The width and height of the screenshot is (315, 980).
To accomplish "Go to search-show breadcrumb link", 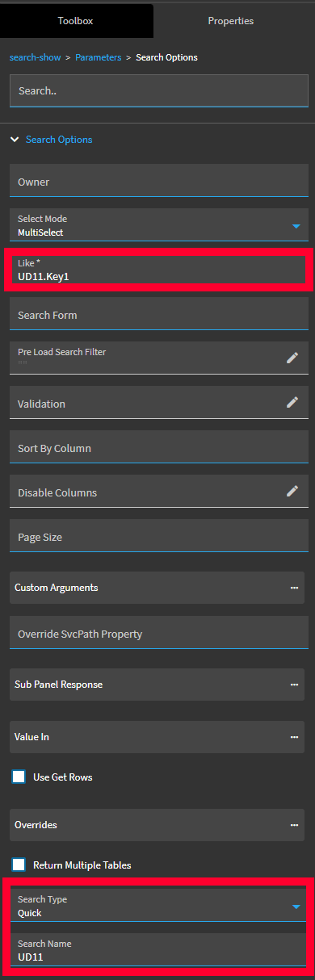I will tap(35, 57).
